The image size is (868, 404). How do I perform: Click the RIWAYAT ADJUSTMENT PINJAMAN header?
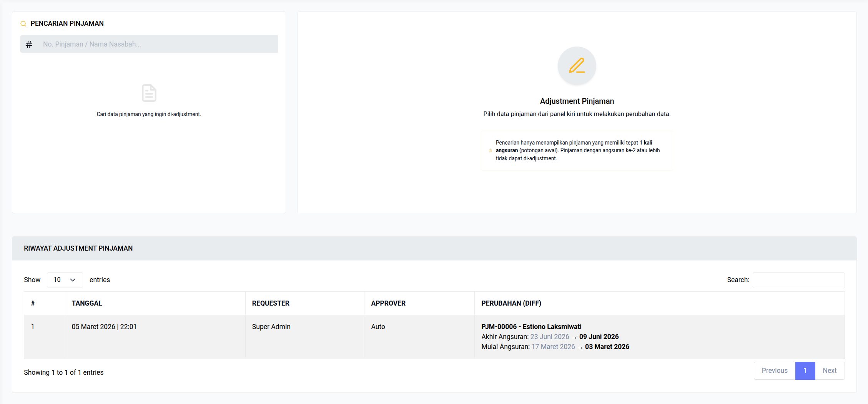pyautogui.click(x=78, y=248)
